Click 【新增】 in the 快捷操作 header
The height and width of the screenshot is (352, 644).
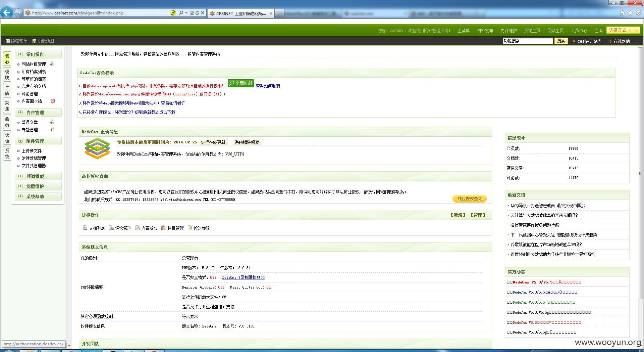coord(458,215)
